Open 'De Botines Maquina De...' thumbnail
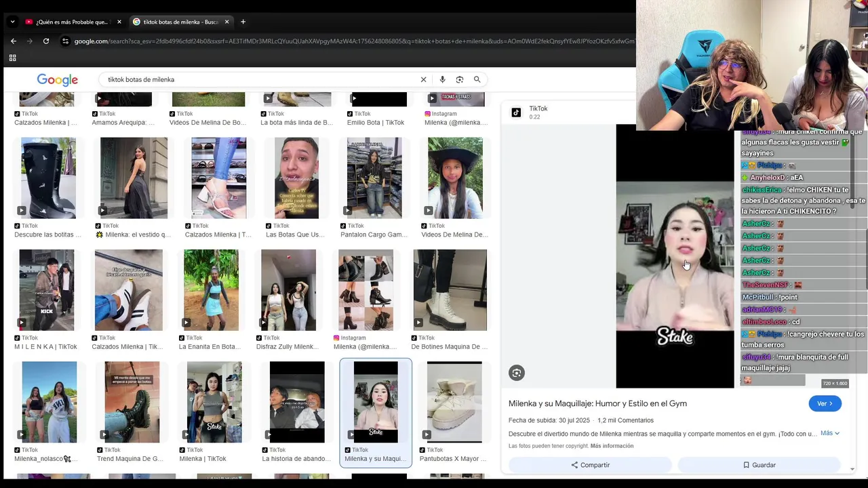 click(x=450, y=290)
